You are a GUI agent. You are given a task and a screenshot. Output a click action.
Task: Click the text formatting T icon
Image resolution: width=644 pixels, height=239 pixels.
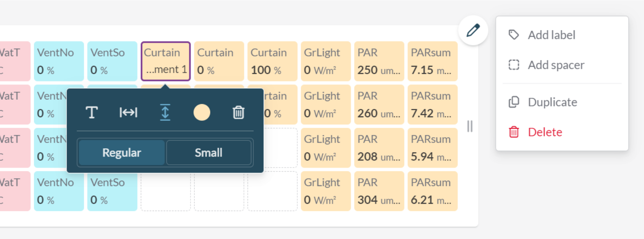[92, 112]
